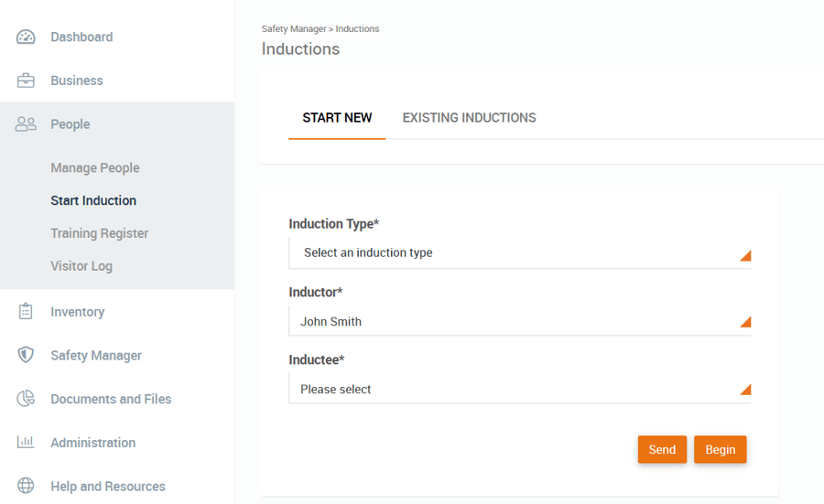Click the Administration bar chart icon
This screenshot has height=504, width=824.
[26, 443]
